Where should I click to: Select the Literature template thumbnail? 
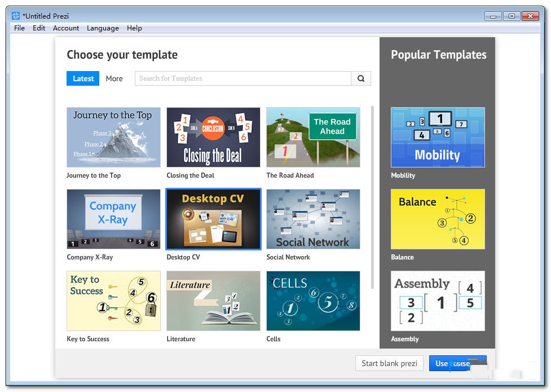(x=213, y=301)
